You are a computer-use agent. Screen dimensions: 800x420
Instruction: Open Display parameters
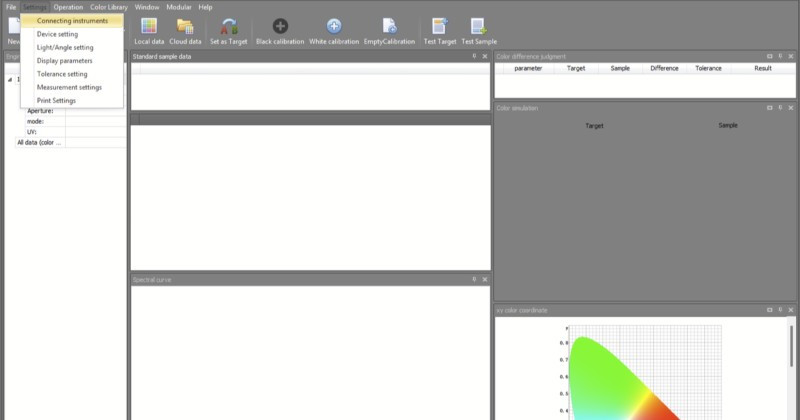[72, 61]
